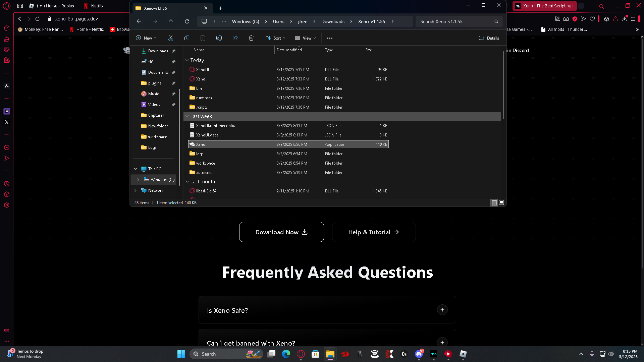
Task: Click the Delete trash icon in Explorer
Action: (251, 38)
